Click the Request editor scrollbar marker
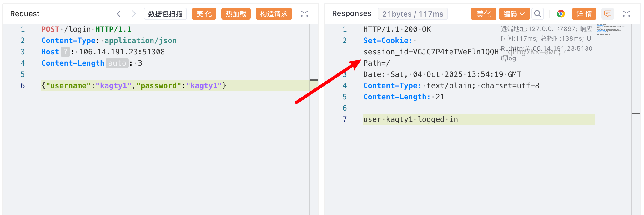 (x=314, y=80)
